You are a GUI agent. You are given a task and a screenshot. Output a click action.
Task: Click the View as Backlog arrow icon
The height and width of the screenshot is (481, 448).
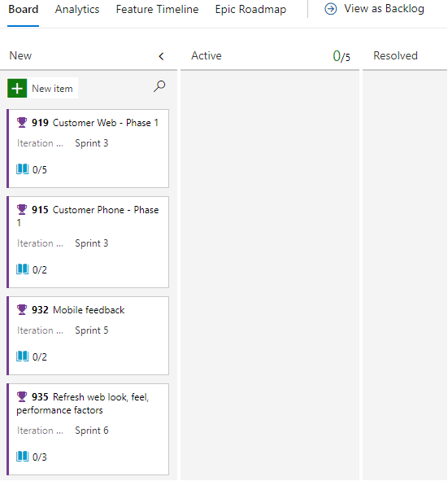pyautogui.click(x=330, y=9)
